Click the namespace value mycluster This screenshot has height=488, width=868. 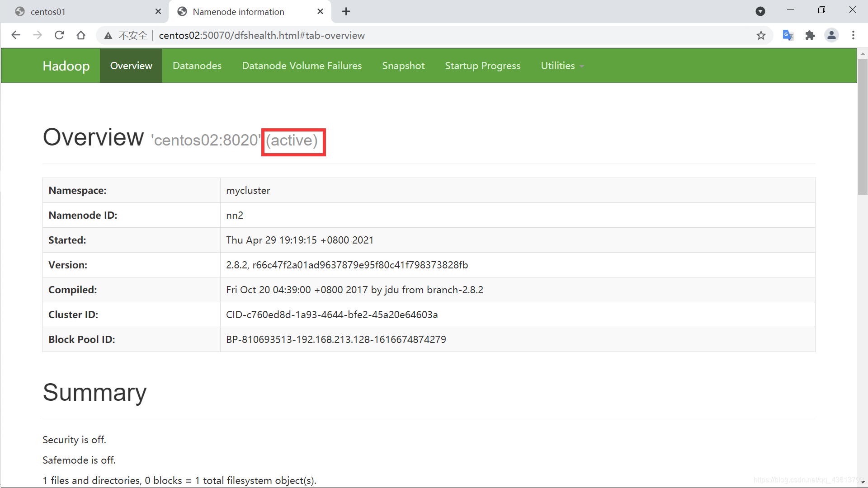(248, 191)
